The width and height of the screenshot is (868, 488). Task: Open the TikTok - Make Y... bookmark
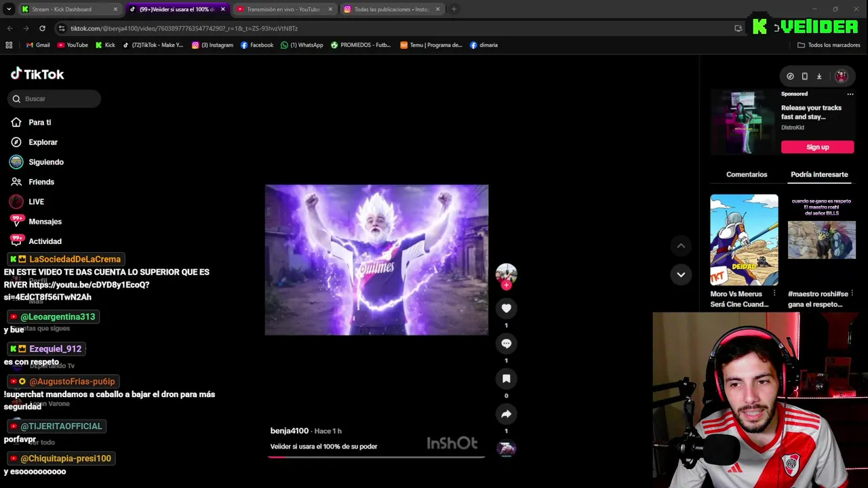153,45
